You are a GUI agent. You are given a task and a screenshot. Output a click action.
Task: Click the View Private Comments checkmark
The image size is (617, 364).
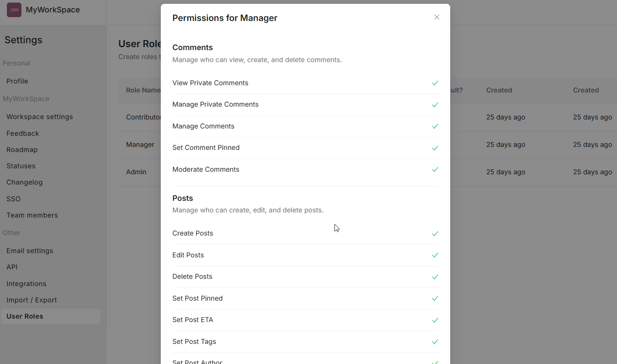click(435, 83)
